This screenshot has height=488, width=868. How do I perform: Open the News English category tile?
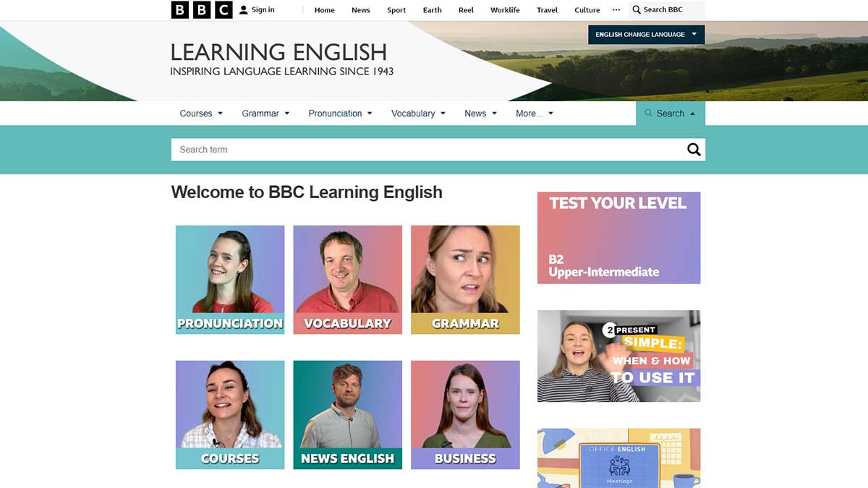click(347, 415)
